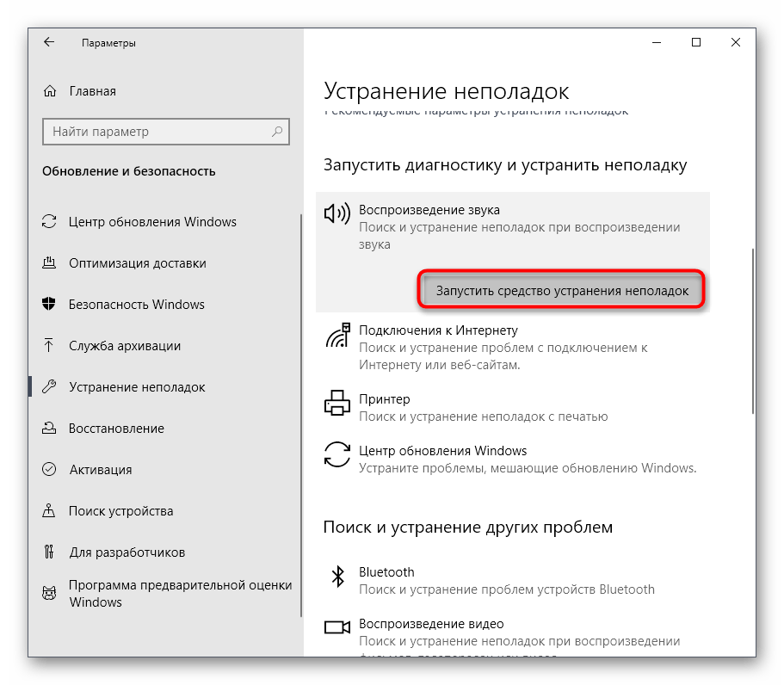Click the Безопасность Windows shield icon
Image resolution: width=784 pixels, height=685 pixels.
(x=49, y=304)
